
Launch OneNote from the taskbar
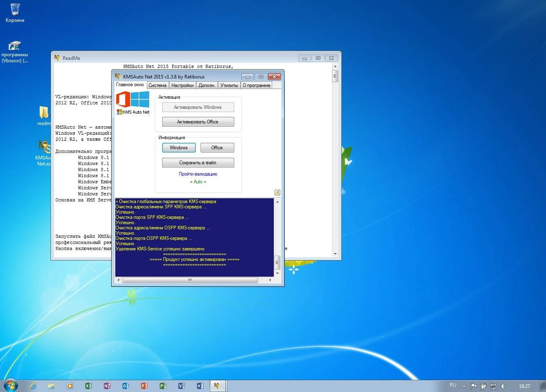107,386
